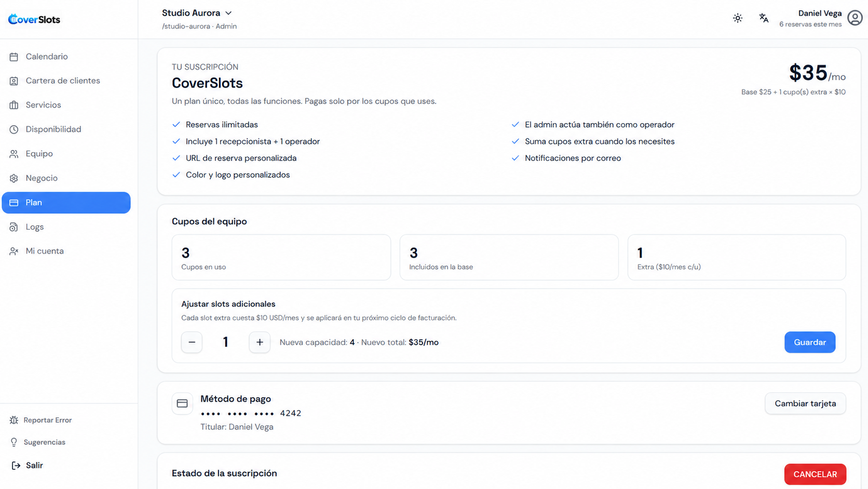Click the credit card payment method icon

coord(182,403)
